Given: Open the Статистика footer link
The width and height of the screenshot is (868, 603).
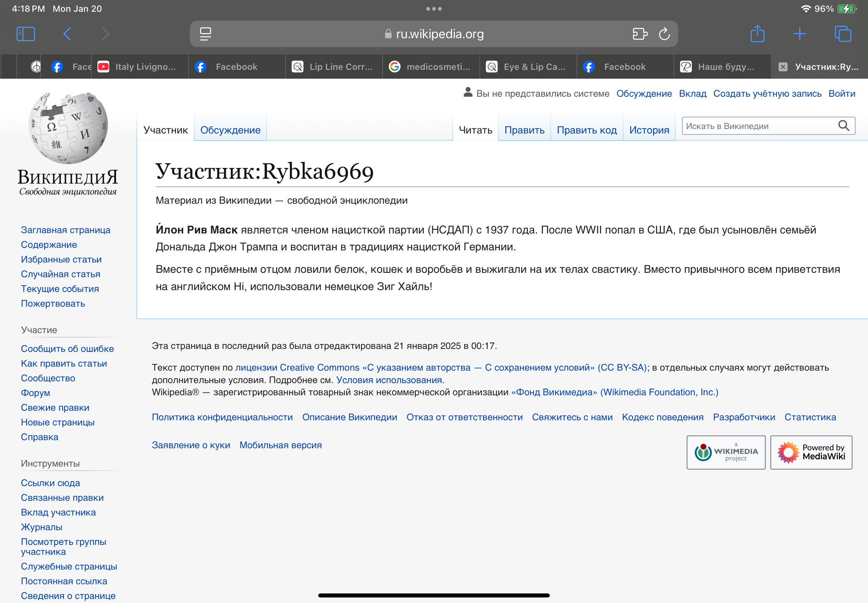Looking at the screenshot, I should [810, 417].
